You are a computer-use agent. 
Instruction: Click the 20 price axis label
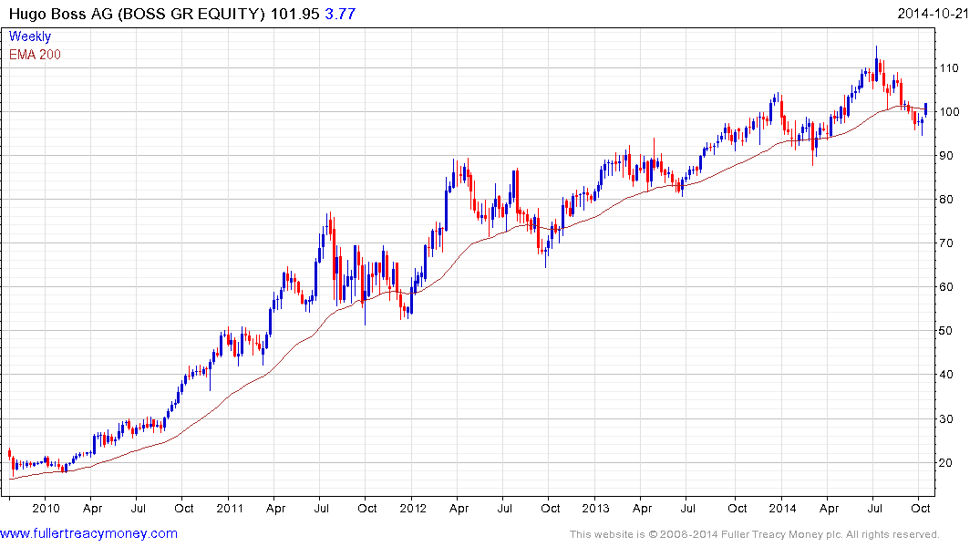pos(946,462)
